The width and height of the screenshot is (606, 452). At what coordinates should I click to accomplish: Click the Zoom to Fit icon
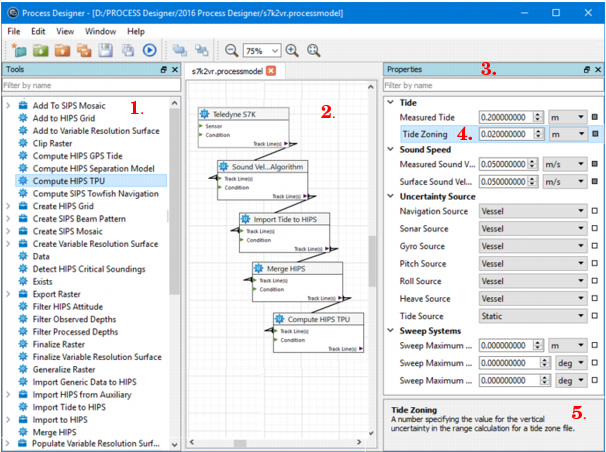point(314,50)
